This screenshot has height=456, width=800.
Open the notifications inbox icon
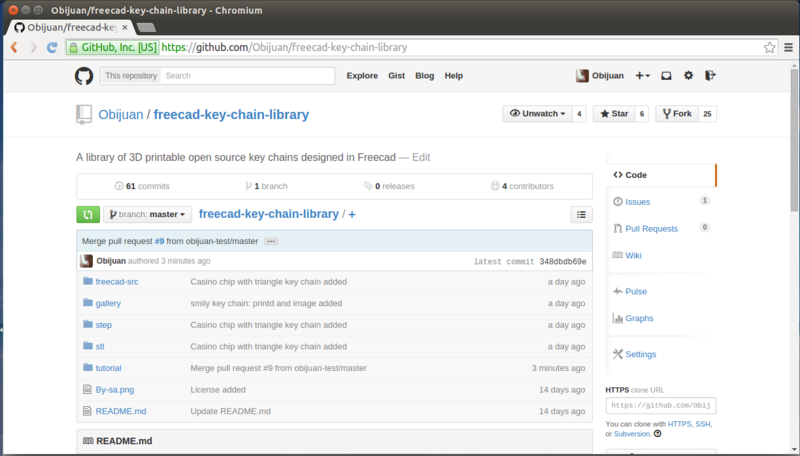666,76
